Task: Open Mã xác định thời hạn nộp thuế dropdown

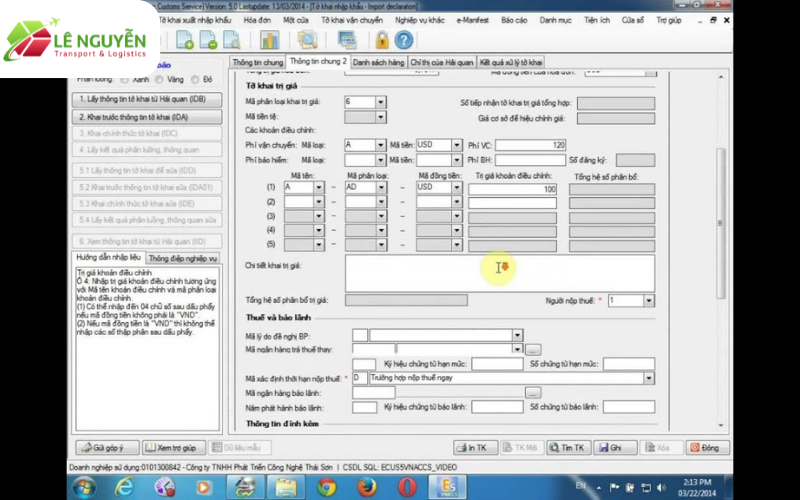Action: point(648,378)
